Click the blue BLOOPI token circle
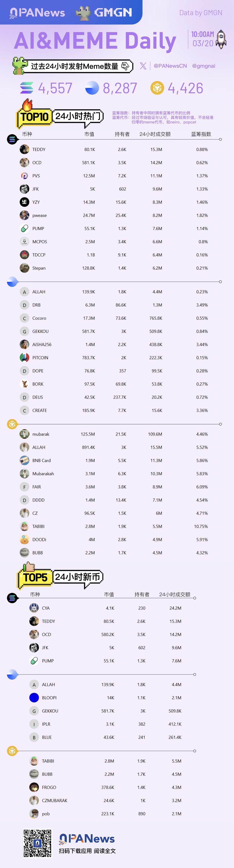The width and height of the screenshot is (234, 868). click(34, 698)
